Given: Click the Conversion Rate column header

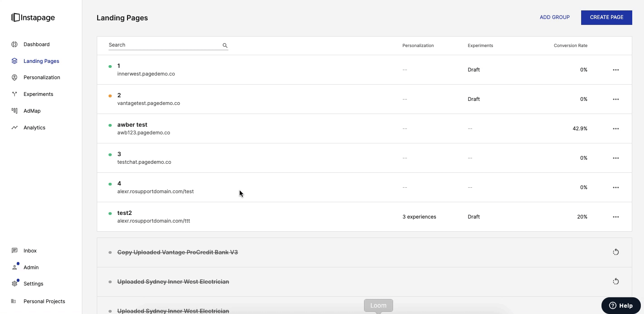Looking at the screenshot, I should click(x=570, y=46).
